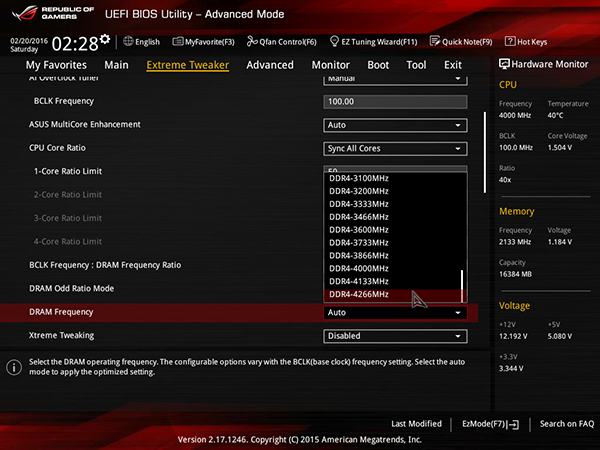This screenshot has width=600, height=450.
Task: Open Search on FAQ
Action: tap(567, 424)
